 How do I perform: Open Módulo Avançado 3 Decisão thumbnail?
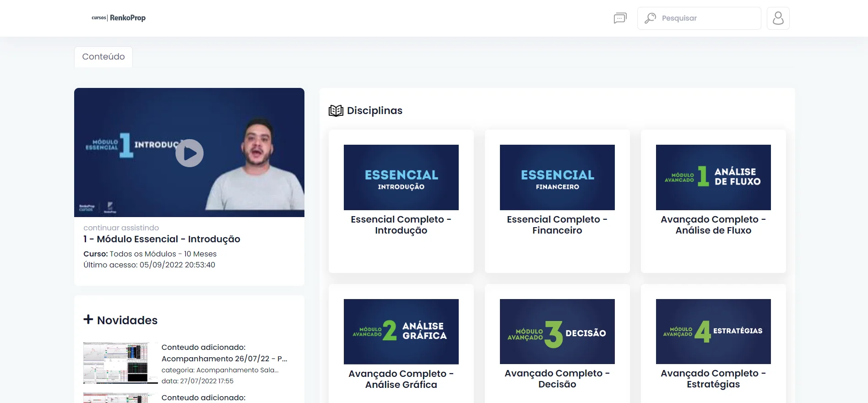tap(557, 332)
